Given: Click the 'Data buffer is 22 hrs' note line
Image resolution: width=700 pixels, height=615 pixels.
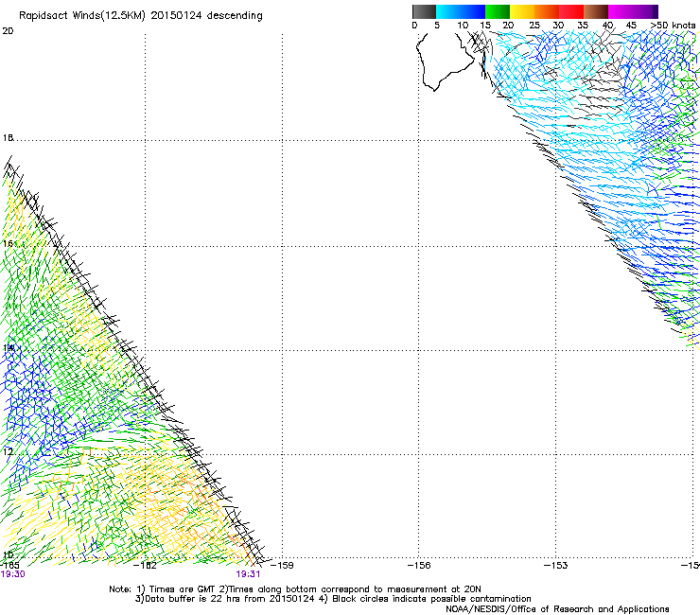Looking at the screenshot, I should click(x=333, y=599).
